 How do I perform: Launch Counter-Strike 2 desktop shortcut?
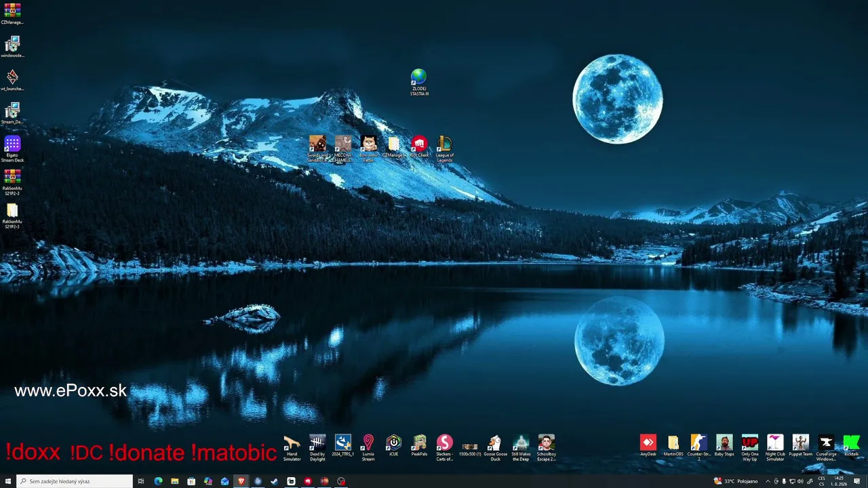699,448
